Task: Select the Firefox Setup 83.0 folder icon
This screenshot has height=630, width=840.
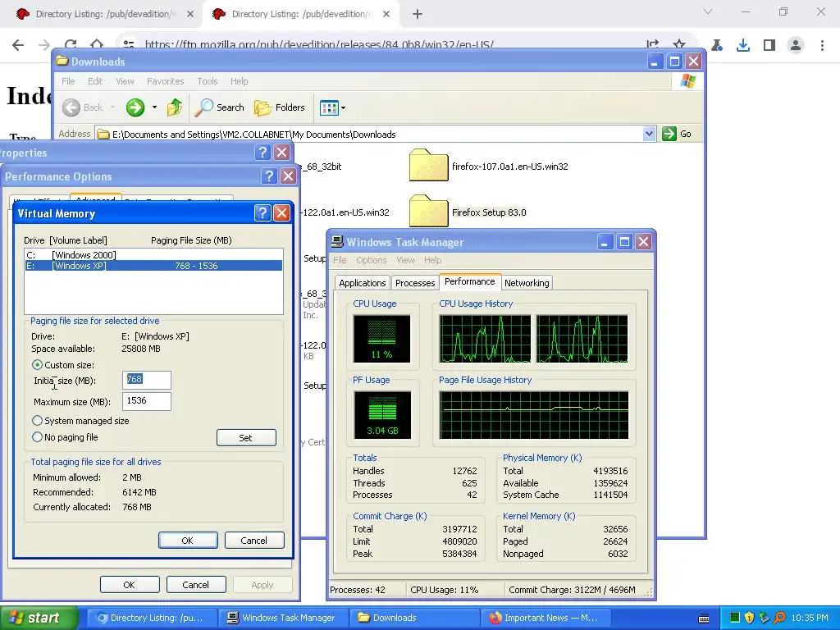Action: pyautogui.click(x=428, y=211)
